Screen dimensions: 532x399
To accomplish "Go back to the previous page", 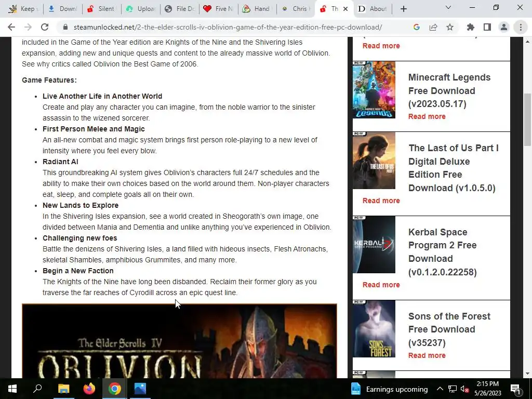I will [11, 27].
